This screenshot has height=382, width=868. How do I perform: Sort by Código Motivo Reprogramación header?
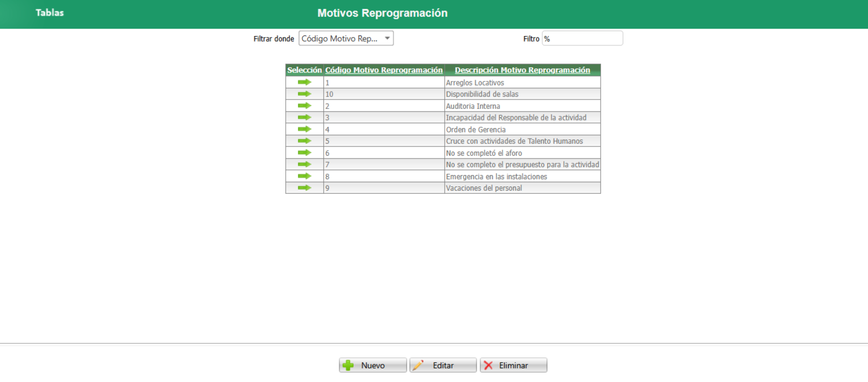click(x=384, y=70)
